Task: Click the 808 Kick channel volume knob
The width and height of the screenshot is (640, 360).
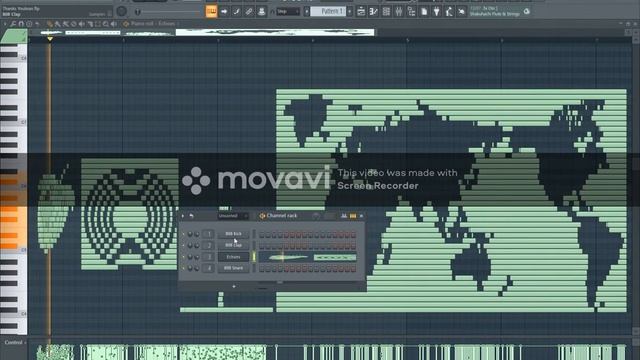Action: (197, 234)
